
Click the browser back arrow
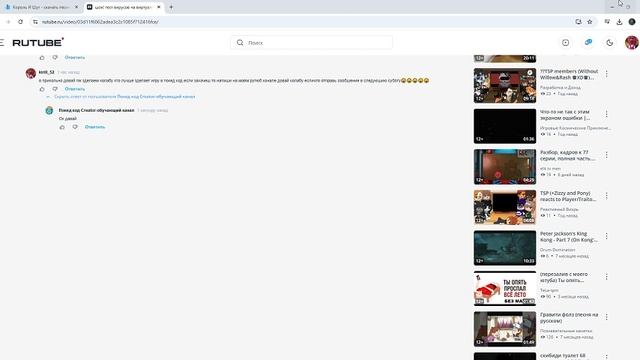(x=8, y=22)
